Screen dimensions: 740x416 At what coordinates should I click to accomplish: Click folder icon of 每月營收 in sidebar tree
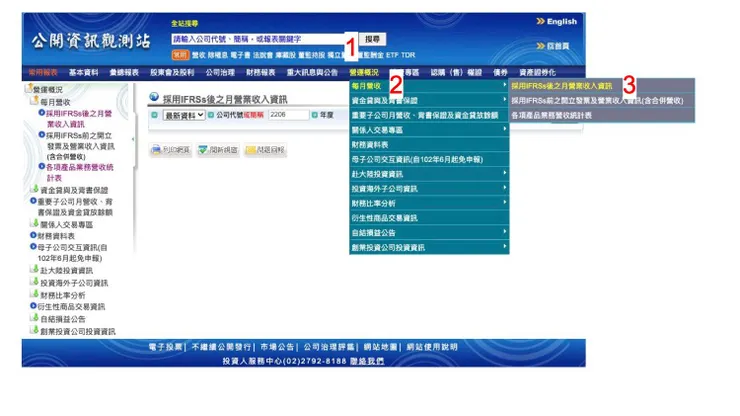35,101
